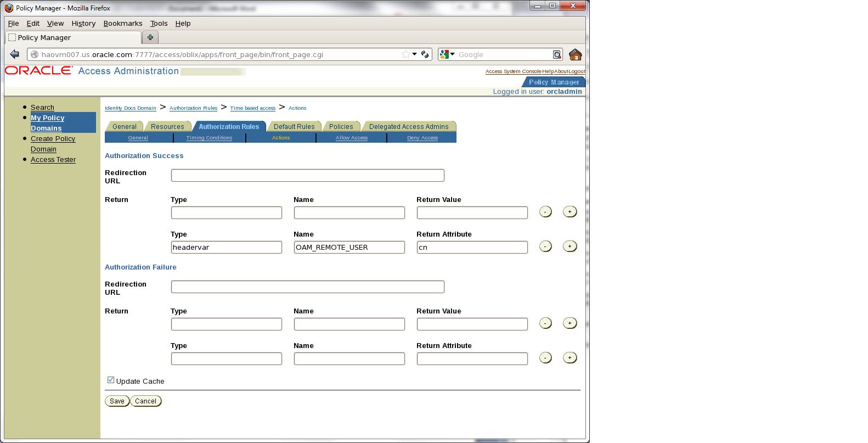Remove the headervar Return Attribute row
Image resolution: width=868 pixels, height=443 pixels.
tap(545, 246)
